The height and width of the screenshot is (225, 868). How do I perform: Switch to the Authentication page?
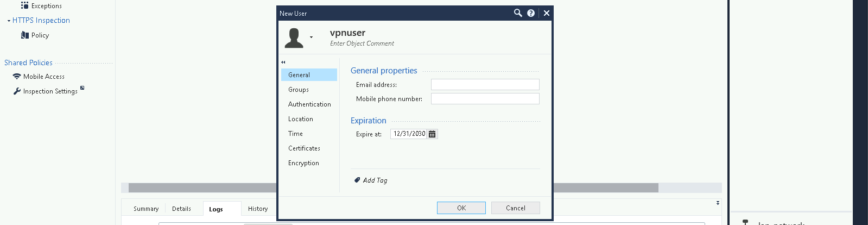point(309,104)
